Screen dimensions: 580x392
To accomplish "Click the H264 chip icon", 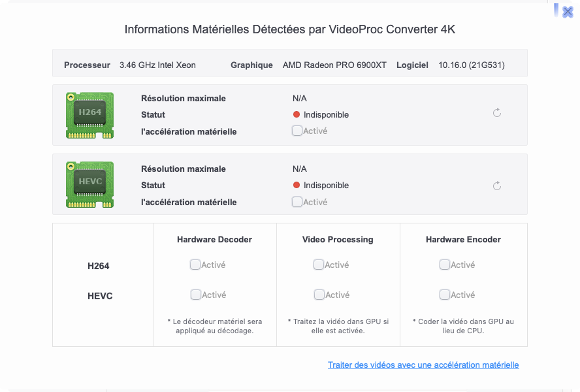I will [89, 115].
